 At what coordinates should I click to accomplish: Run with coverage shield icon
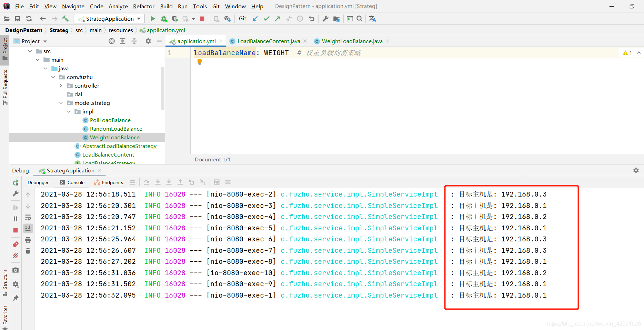click(175, 19)
